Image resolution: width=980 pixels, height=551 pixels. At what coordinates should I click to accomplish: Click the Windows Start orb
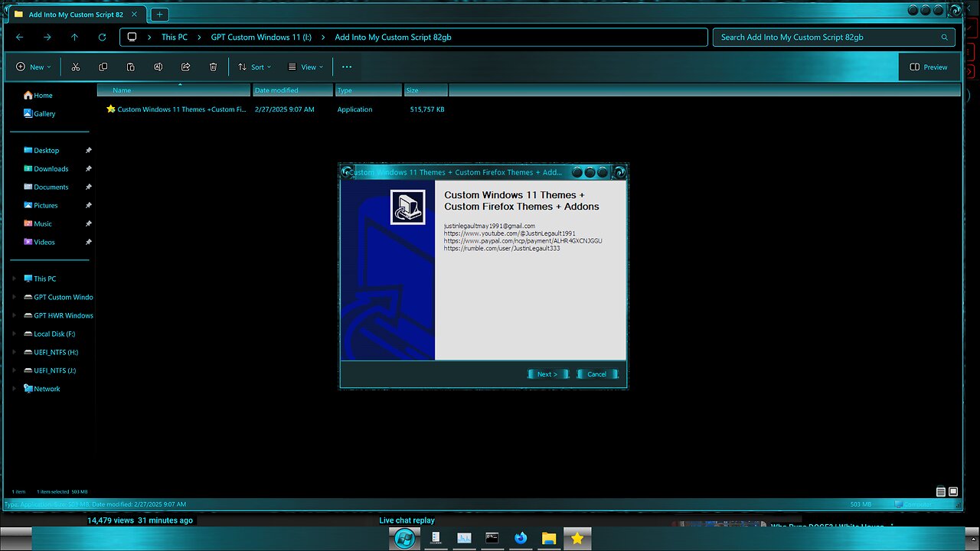406,539
